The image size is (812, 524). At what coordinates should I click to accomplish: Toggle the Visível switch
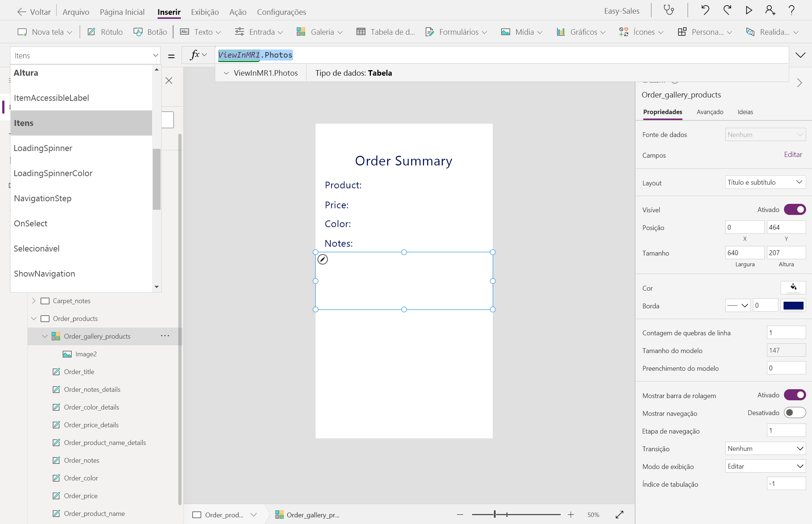point(795,209)
